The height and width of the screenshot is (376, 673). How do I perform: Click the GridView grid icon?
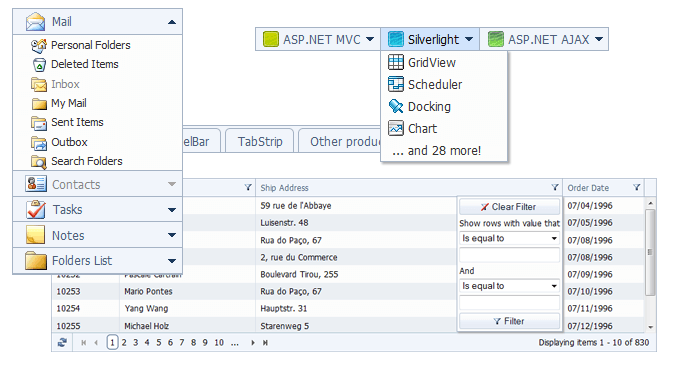coord(396,62)
